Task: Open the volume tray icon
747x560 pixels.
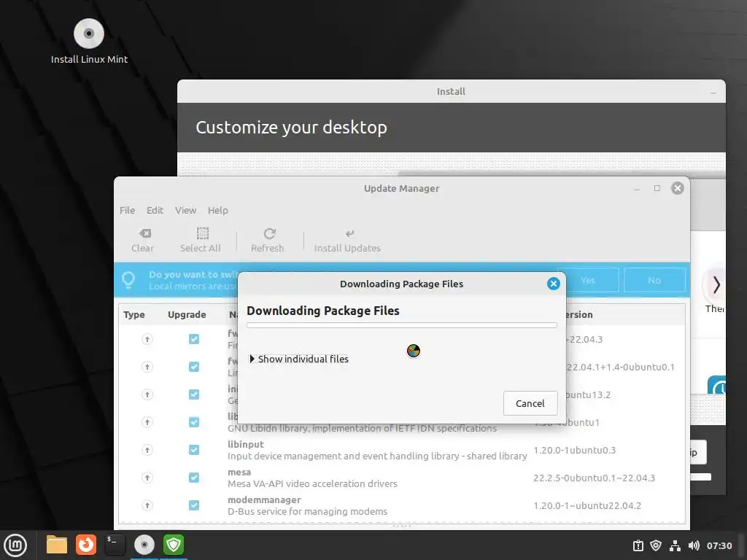Action: coord(694,545)
